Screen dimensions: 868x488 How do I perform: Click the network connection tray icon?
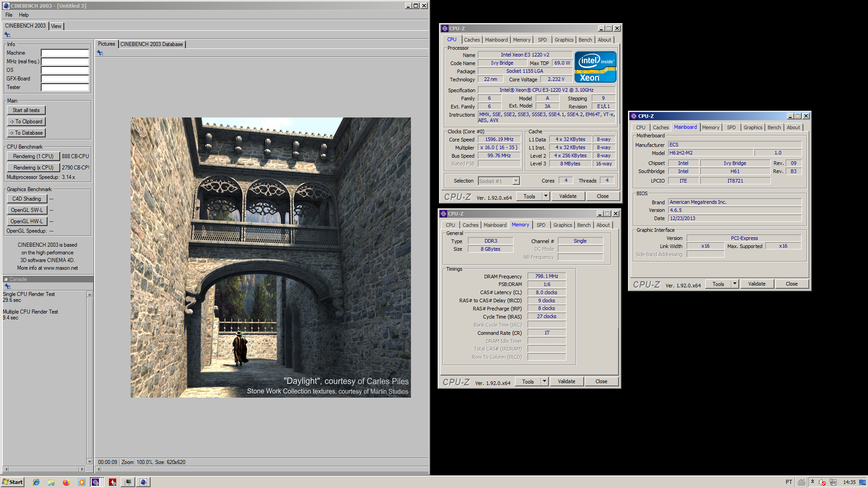[x=833, y=482]
